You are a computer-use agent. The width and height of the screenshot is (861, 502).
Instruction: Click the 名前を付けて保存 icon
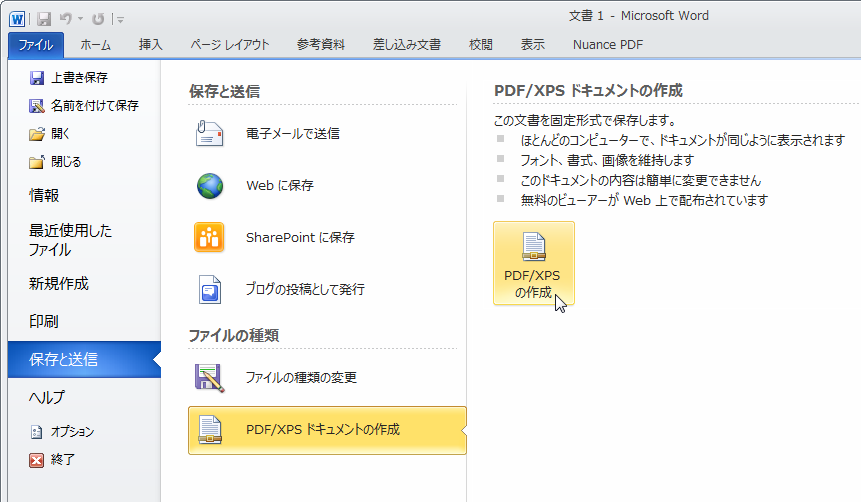click(x=37, y=106)
